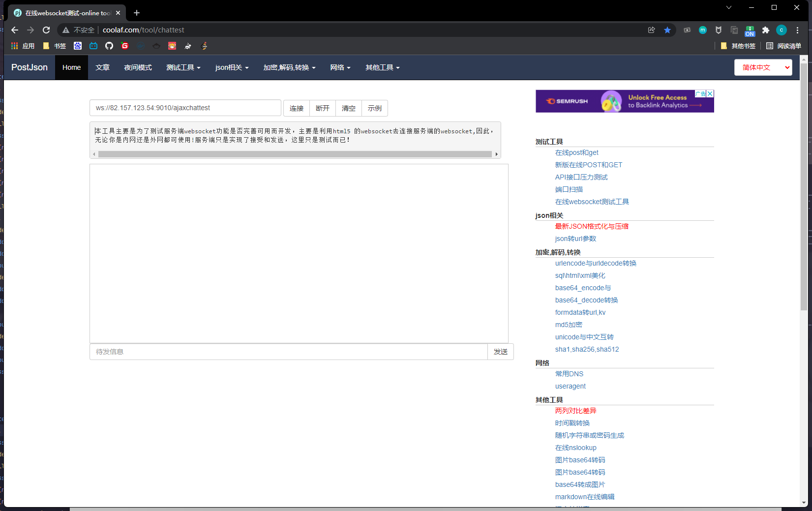
Task: Click the teal m account icon
Action: click(x=702, y=30)
